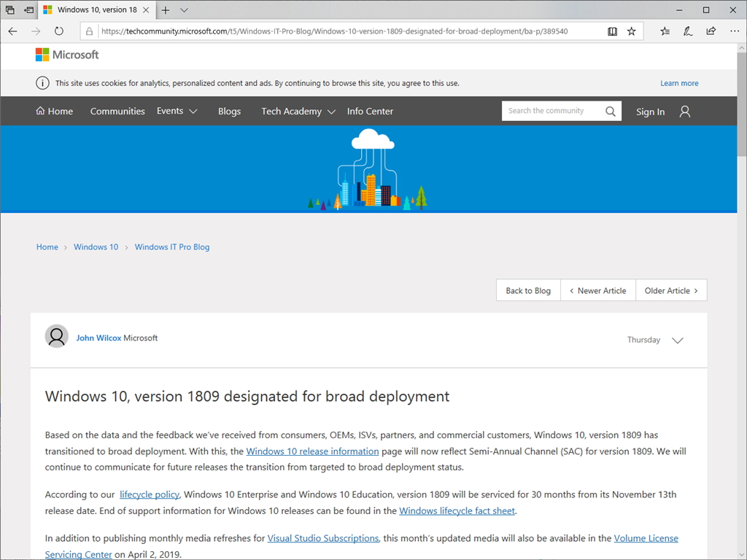Add page to favorites via star icon

(631, 31)
